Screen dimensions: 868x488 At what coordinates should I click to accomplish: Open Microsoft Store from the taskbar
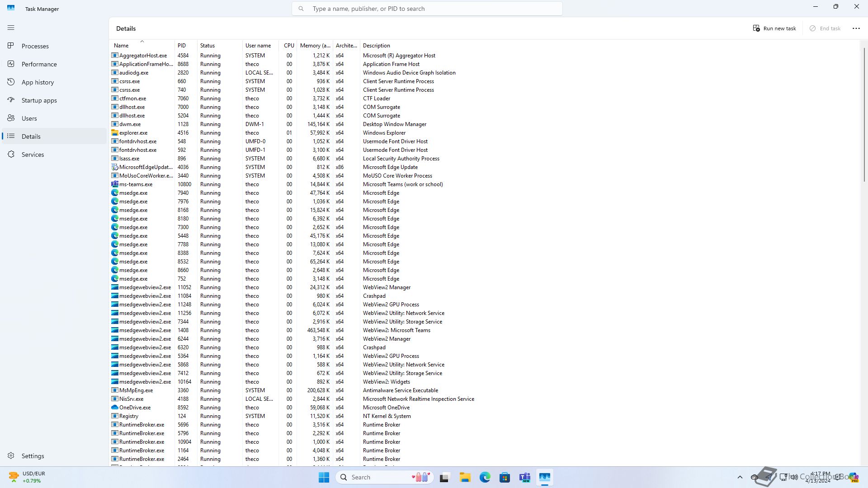(x=505, y=477)
